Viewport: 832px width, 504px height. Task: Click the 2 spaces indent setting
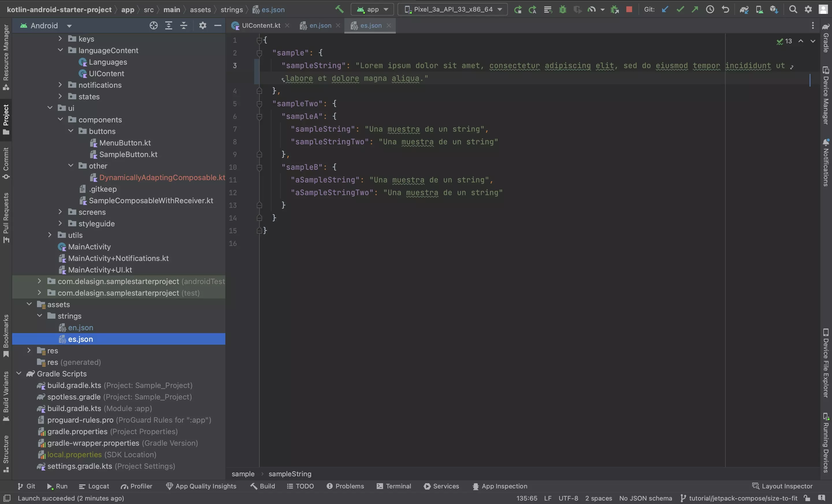(598, 498)
